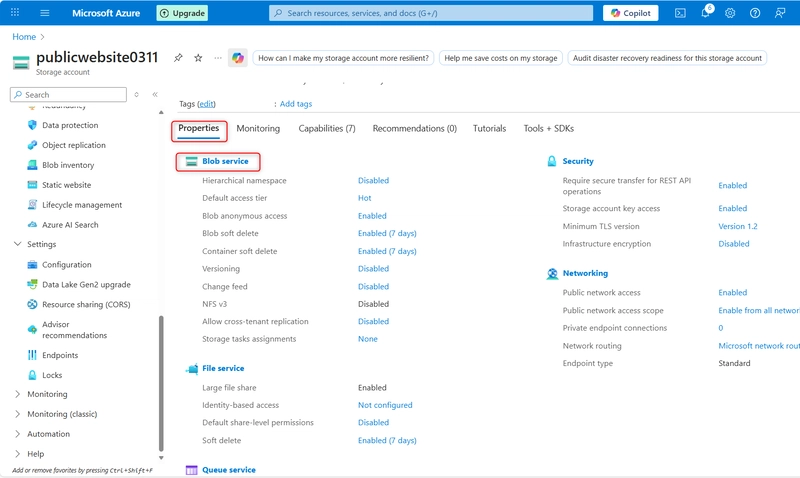Mark storage account as favorite star
Image resolution: width=800 pixels, height=478 pixels.
pos(198,58)
